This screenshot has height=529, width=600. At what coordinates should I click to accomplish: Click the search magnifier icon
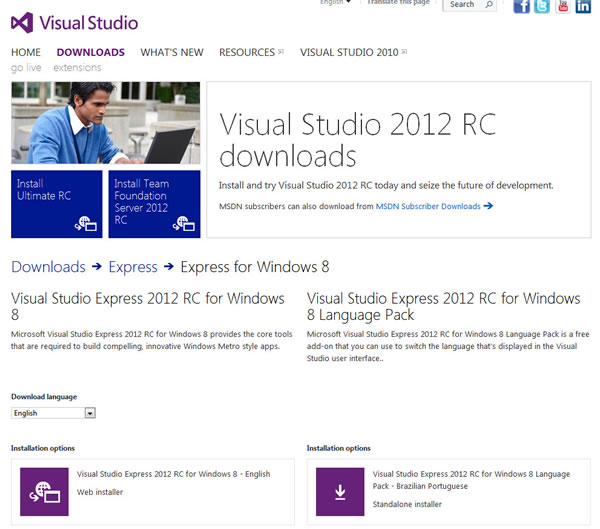click(489, 4)
